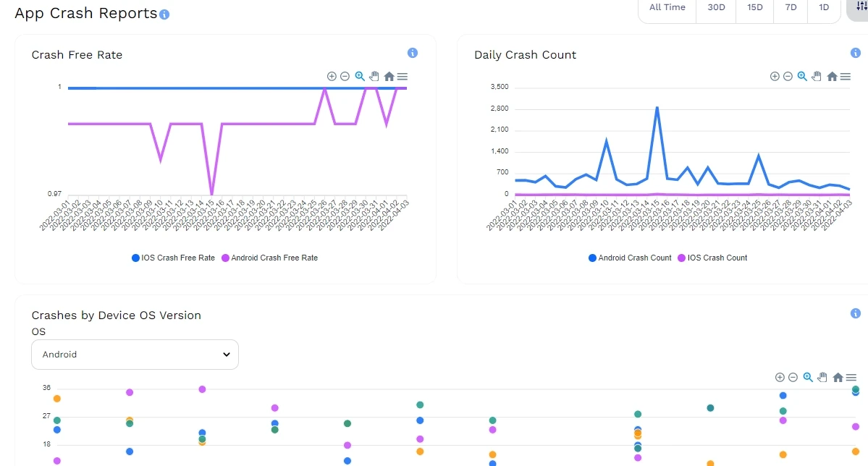Toggle IOS Crash Free Rate legend series
This screenshot has height=466, width=868.
point(173,258)
